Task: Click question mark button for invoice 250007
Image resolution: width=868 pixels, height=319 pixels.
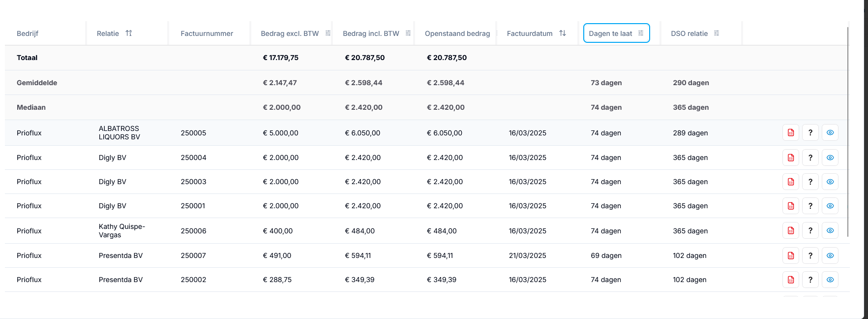Action: tap(810, 255)
